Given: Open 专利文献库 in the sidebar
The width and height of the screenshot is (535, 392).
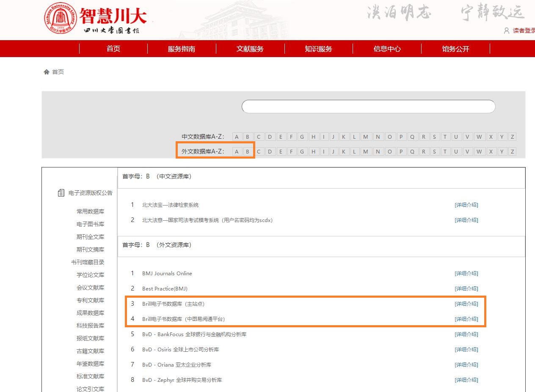Looking at the screenshot, I should tap(90, 300).
